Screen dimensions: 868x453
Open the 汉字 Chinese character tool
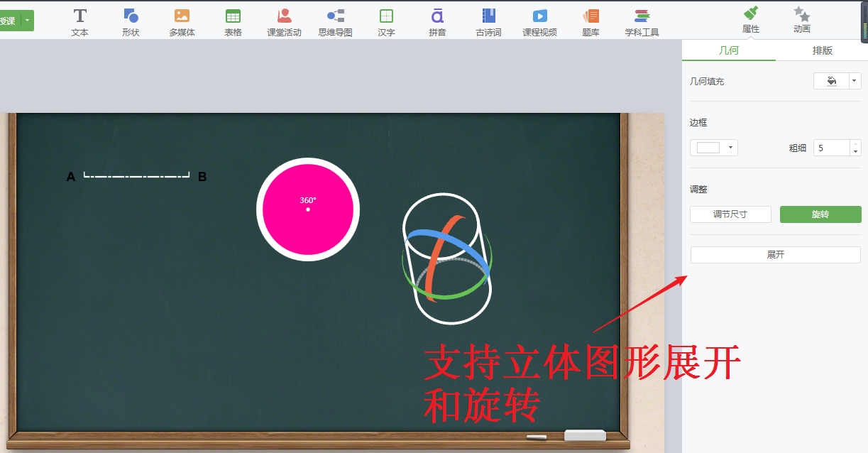click(386, 22)
